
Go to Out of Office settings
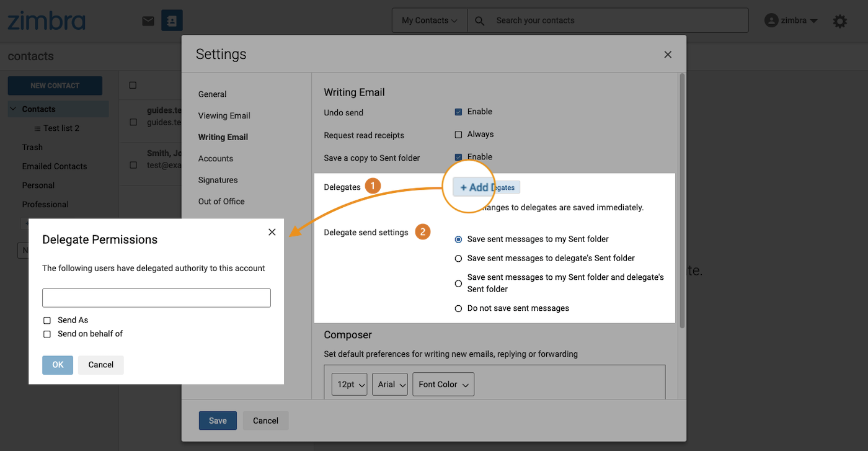[x=221, y=202]
